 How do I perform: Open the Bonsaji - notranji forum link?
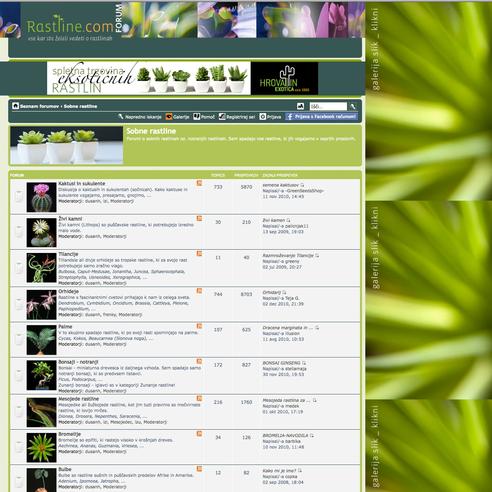[x=78, y=362]
